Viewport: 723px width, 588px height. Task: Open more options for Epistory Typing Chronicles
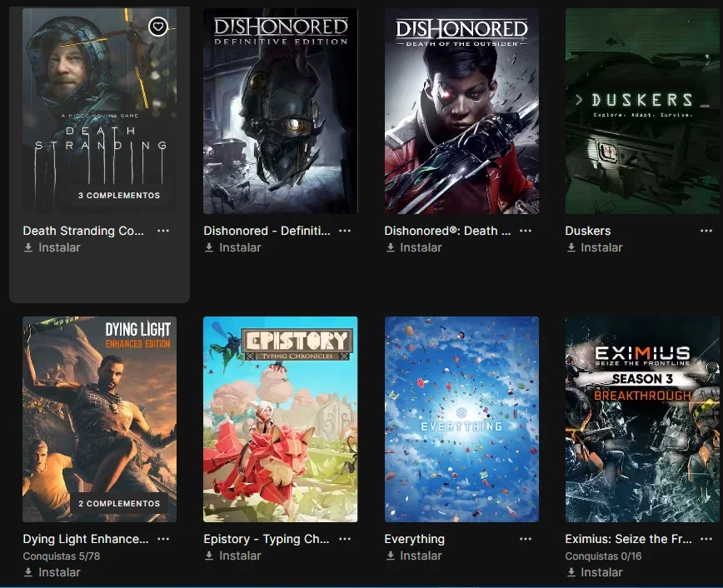345,539
